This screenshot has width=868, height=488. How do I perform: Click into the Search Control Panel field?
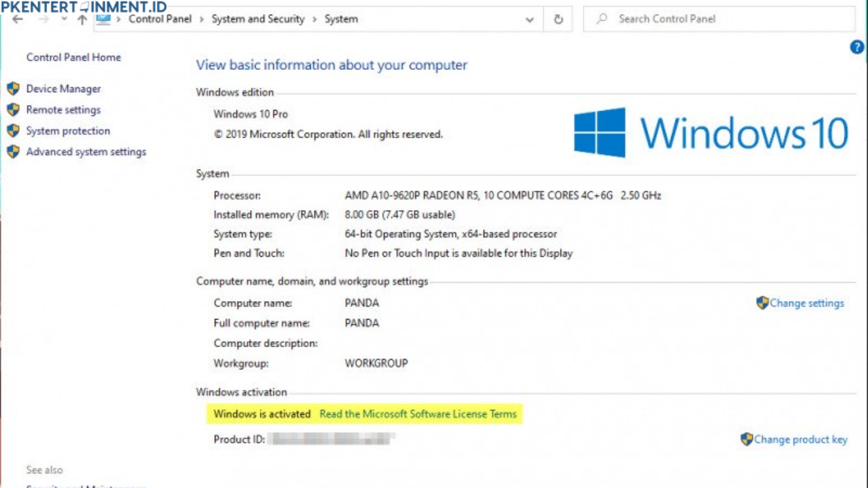point(719,19)
